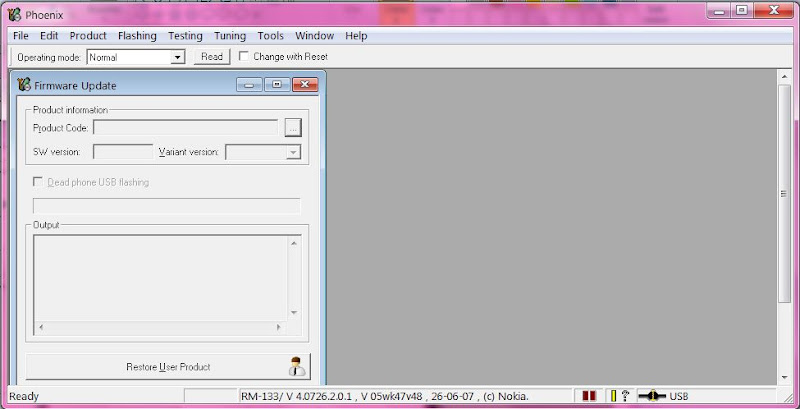The image size is (800, 409).
Task: Open the Tools menu
Action: [x=270, y=36]
